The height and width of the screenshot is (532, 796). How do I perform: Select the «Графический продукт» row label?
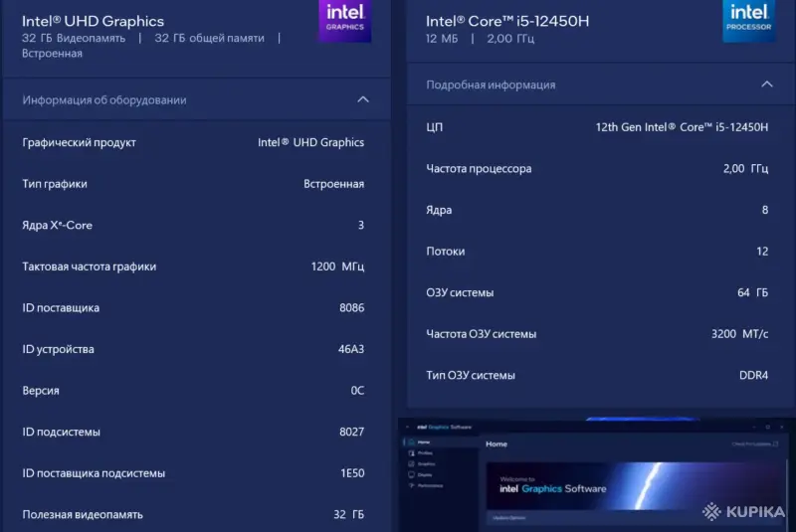pos(79,142)
